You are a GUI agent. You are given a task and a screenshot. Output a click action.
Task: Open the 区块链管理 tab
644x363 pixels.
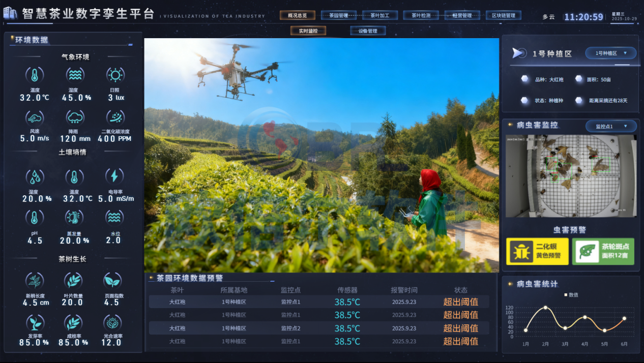pos(503,16)
